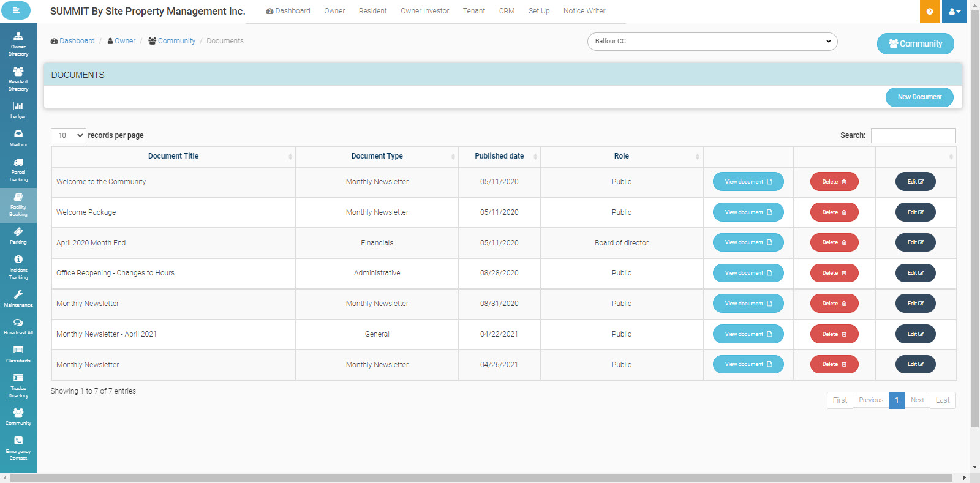Sort by Published date column
This screenshot has height=483, width=980.
pyautogui.click(x=499, y=156)
